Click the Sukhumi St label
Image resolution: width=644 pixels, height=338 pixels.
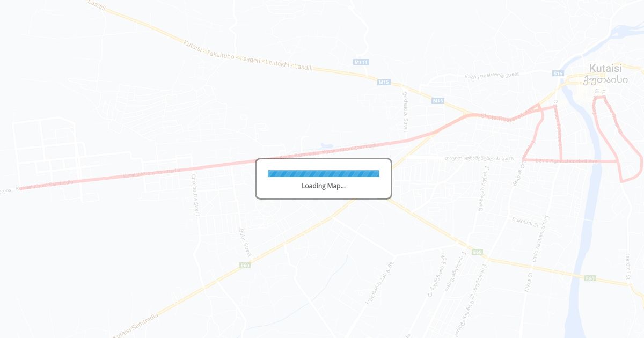pyautogui.click(x=525, y=220)
